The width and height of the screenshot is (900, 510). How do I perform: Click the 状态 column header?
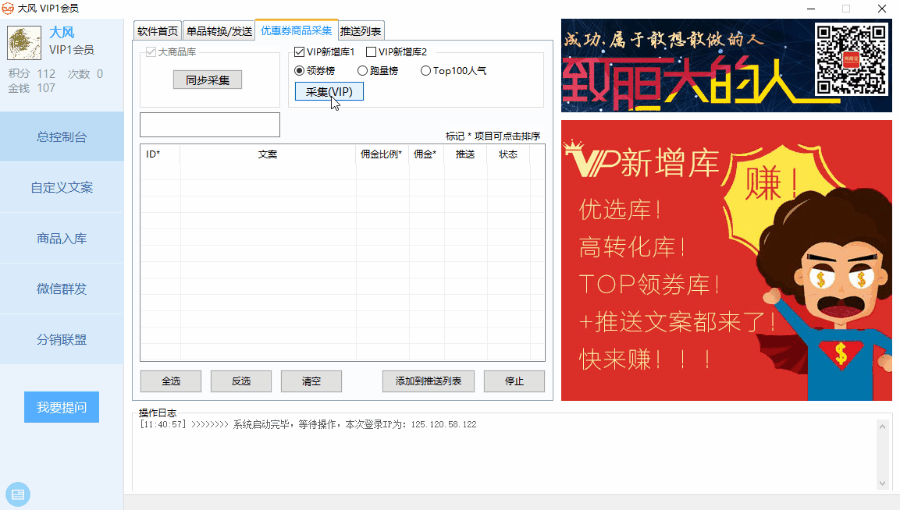508,154
